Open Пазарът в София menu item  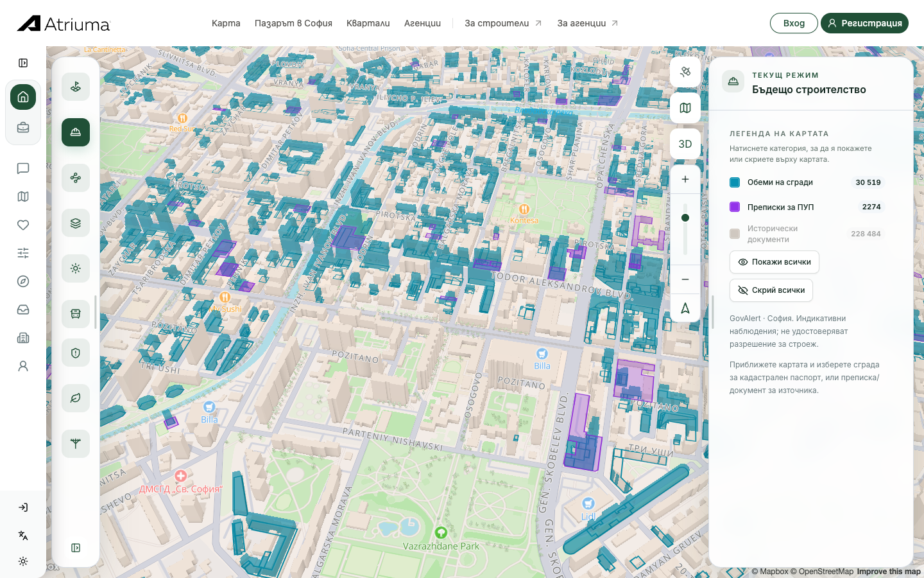(x=293, y=23)
